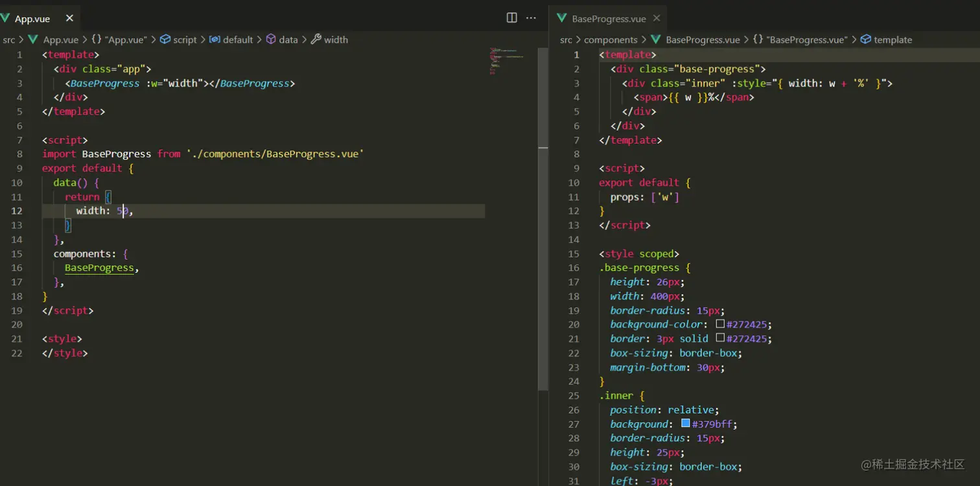This screenshot has width=980, height=486.
Task: Click the import path './components/BaseProgress.vue'
Action: point(275,154)
